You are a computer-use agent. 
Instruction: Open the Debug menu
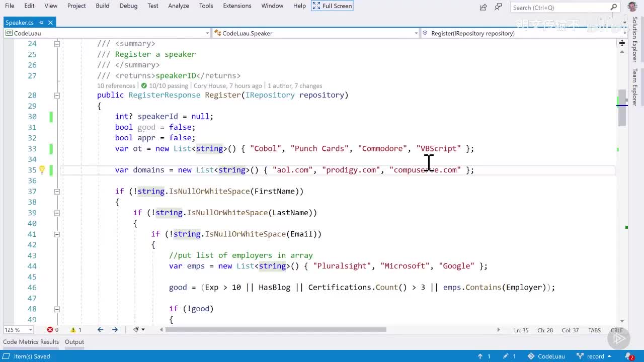point(128,6)
